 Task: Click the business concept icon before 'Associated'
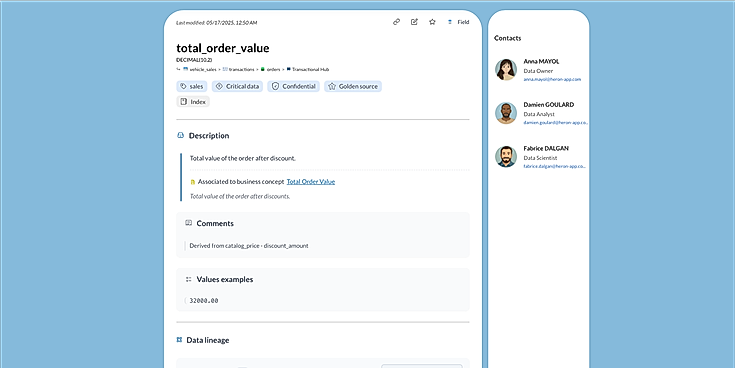193,182
